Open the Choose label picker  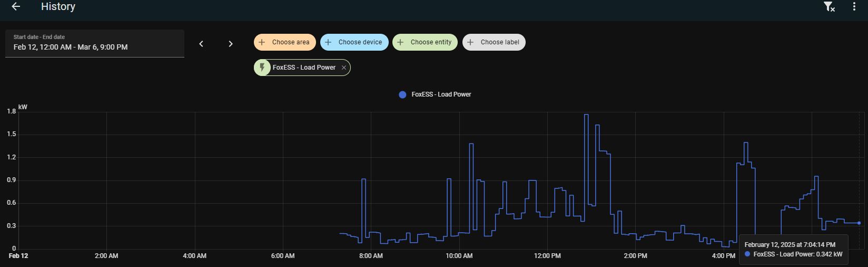[494, 42]
